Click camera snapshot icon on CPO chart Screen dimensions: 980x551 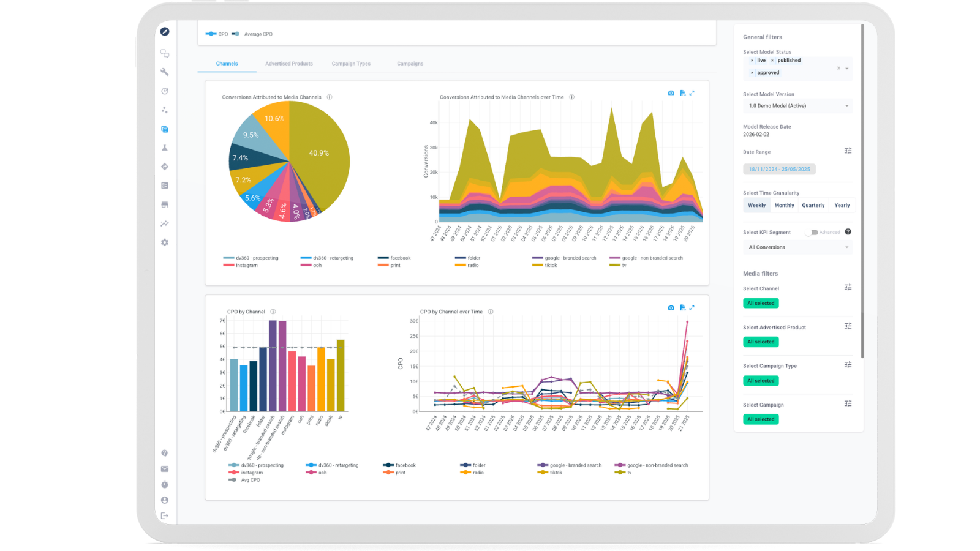[x=671, y=307]
